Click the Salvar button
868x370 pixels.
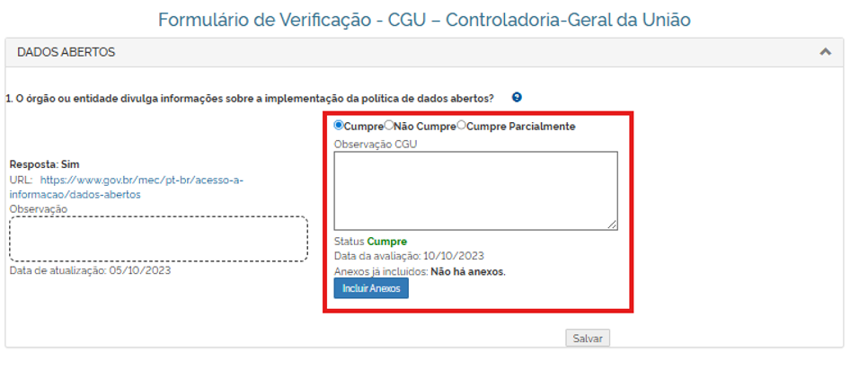pos(588,339)
